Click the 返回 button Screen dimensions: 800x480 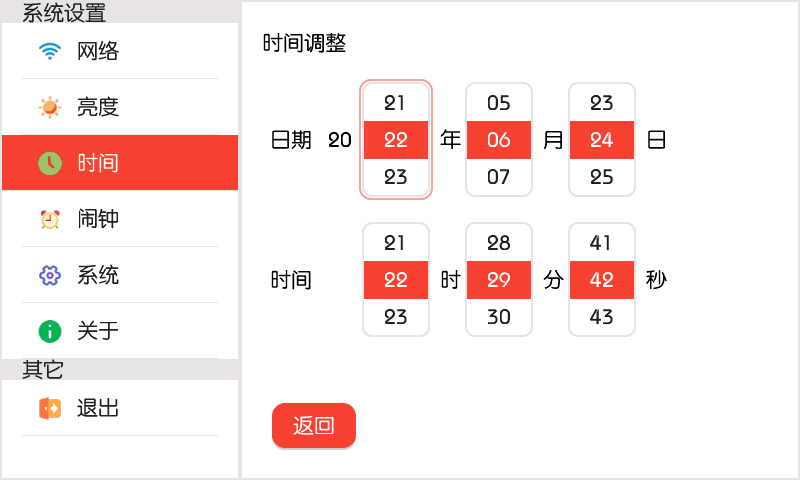[314, 425]
